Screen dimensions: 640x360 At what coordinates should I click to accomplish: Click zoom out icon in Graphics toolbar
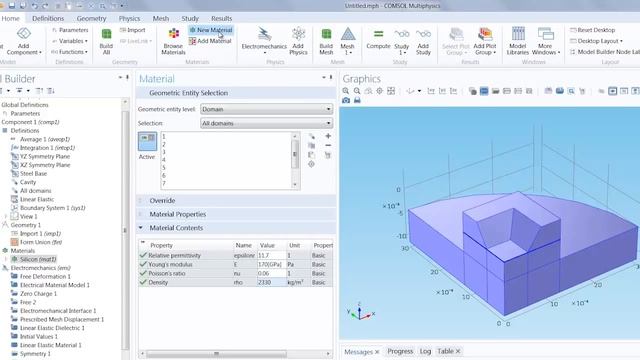(x=357, y=91)
